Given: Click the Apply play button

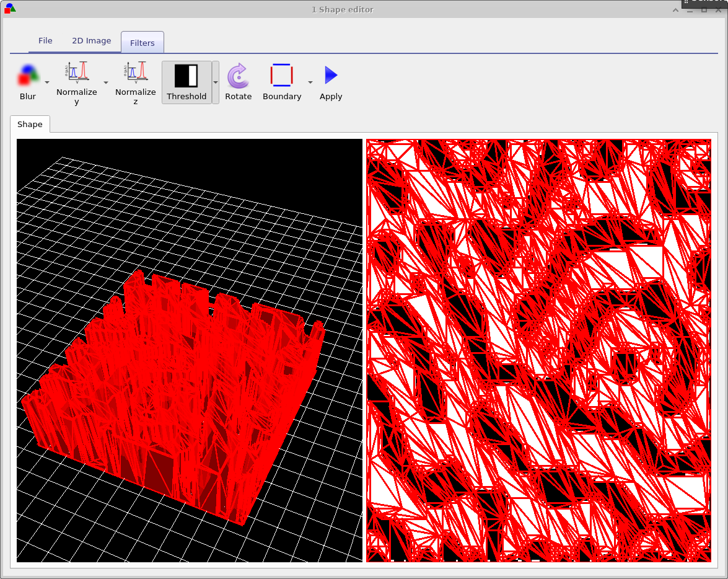Looking at the screenshot, I should coord(331,75).
